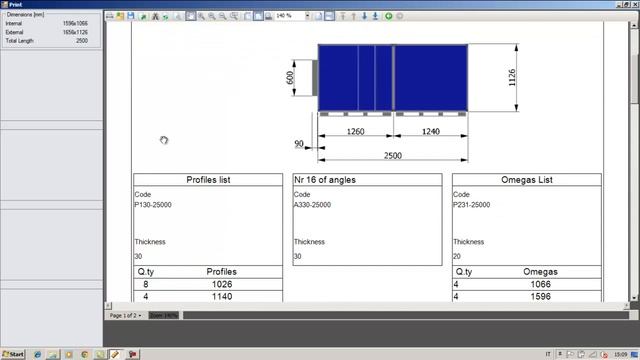Viewport: 640px width, 360px height.
Task: Go to next page with blue down arrow
Action: tap(364, 16)
